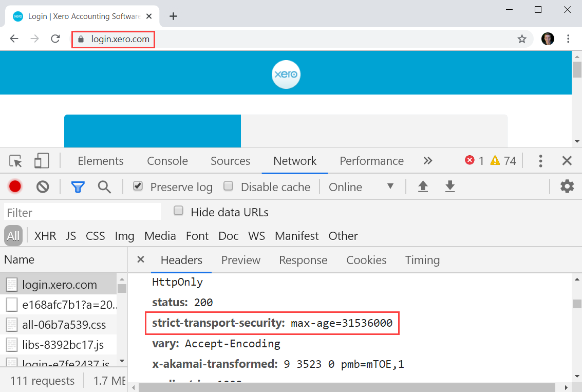Screen dimensions: 582x392
Task: Uncheck Preserve log
Action: (138, 186)
